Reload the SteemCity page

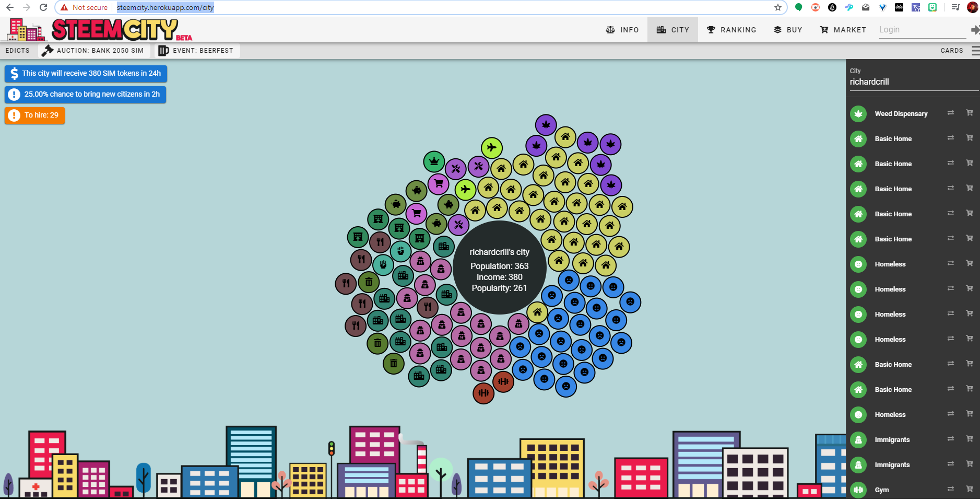[x=43, y=7]
